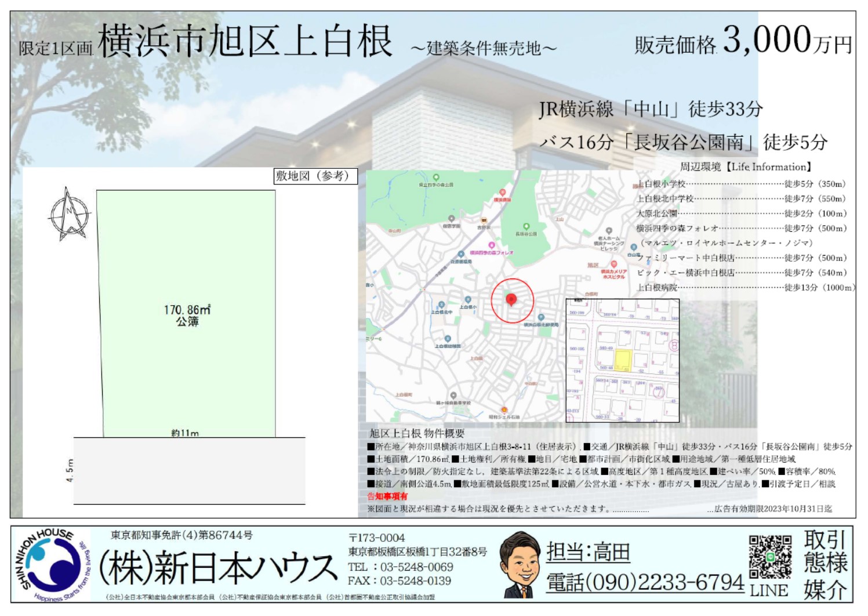Screen dimensions: 868x616
Task: Click the north compass arrow icon
Action: (68, 214)
